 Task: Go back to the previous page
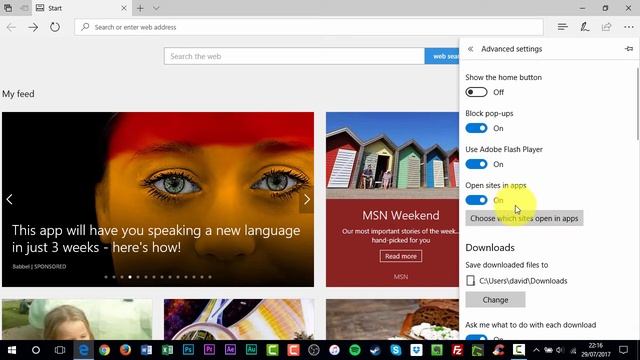coord(11,27)
